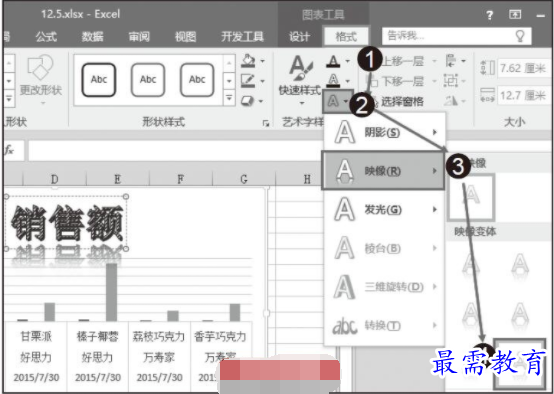Select the no reflection thumbnail option
Screen dimensions: 554x394
tap(471, 197)
